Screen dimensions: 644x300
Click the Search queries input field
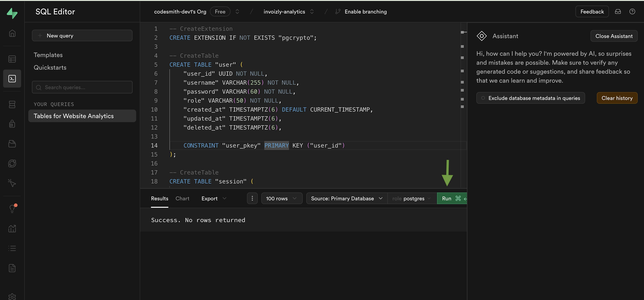click(82, 87)
